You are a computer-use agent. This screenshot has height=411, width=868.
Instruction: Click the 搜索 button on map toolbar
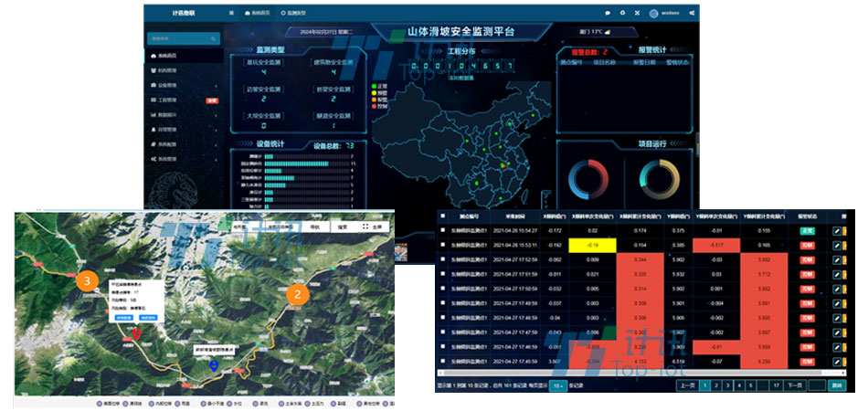tap(343, 227)
